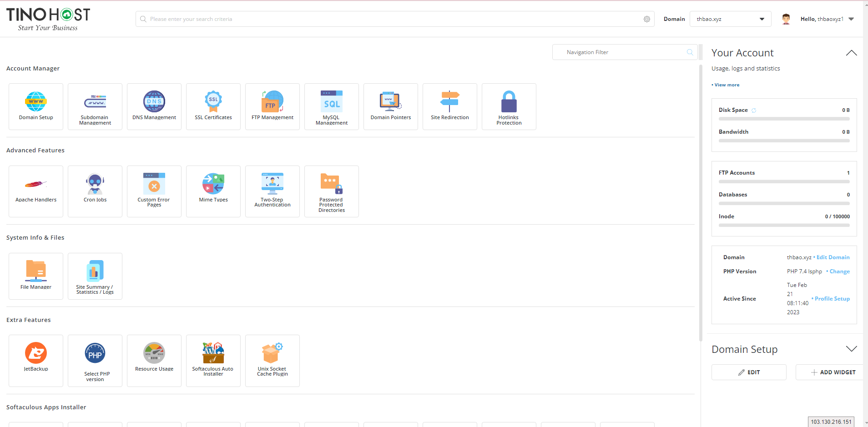Open Two-Step Authentication
Viewport: 868px width, 427px height.
(273, 191)
